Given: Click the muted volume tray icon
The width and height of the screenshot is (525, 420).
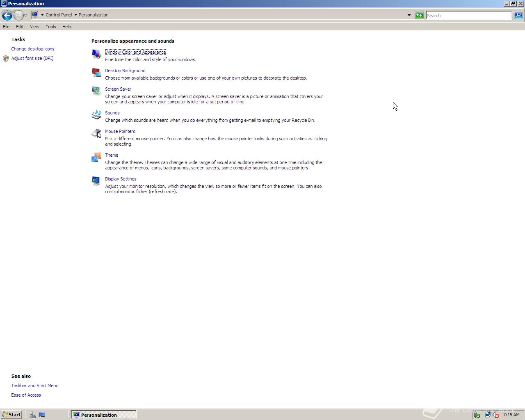Looking at the screenshot, I should (x=495, y=415).
